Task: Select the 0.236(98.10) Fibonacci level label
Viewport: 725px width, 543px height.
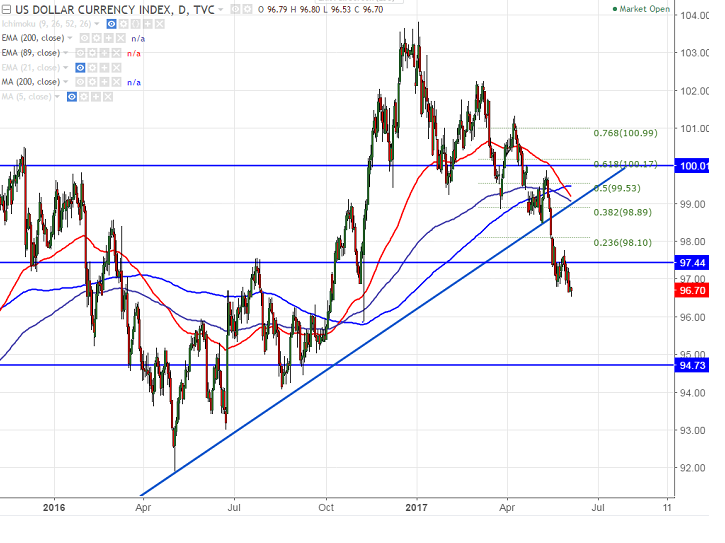Action: coord(622,243)
